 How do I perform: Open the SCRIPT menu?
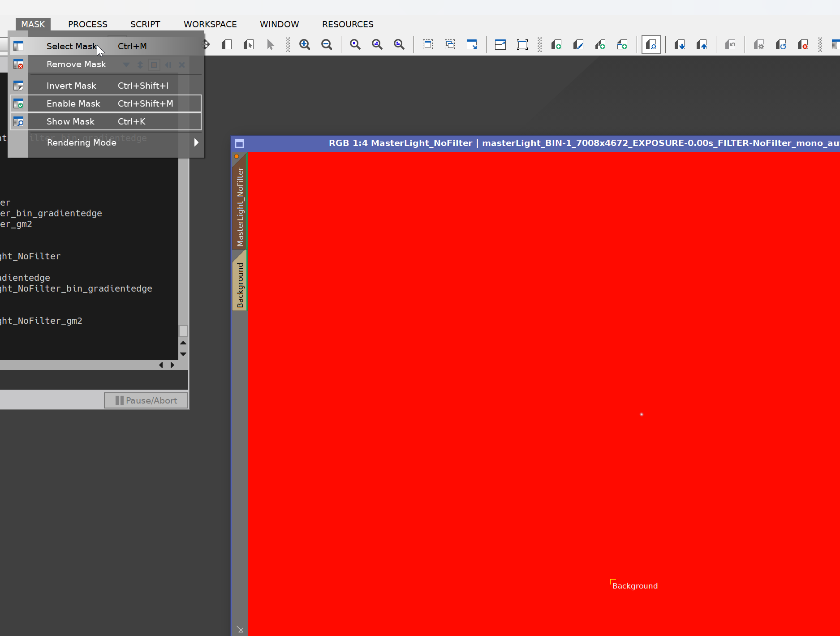pos(145,24)
